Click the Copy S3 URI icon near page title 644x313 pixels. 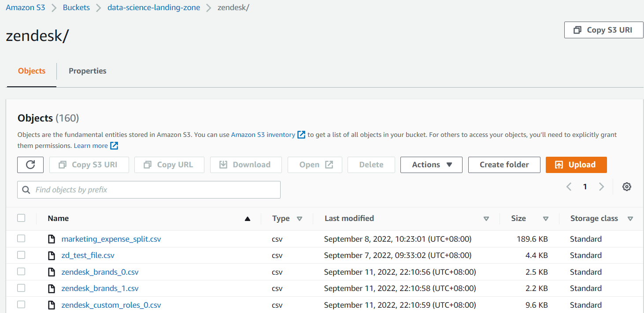coord(577,29)
